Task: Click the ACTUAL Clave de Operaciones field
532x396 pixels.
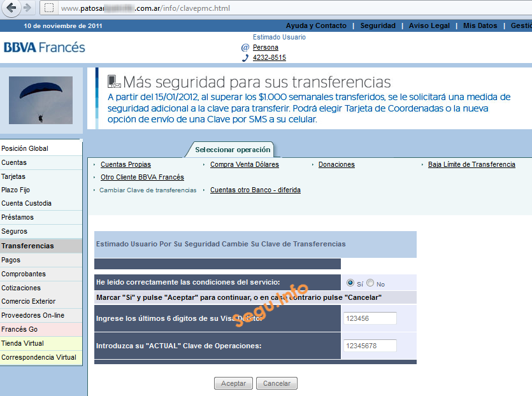Action: click(370, 346)
